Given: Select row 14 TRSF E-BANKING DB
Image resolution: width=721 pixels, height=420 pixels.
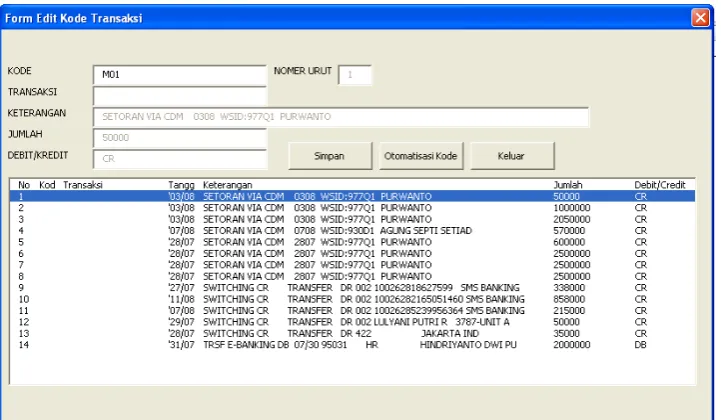Looking at the screenshot, I should [352, 345].
